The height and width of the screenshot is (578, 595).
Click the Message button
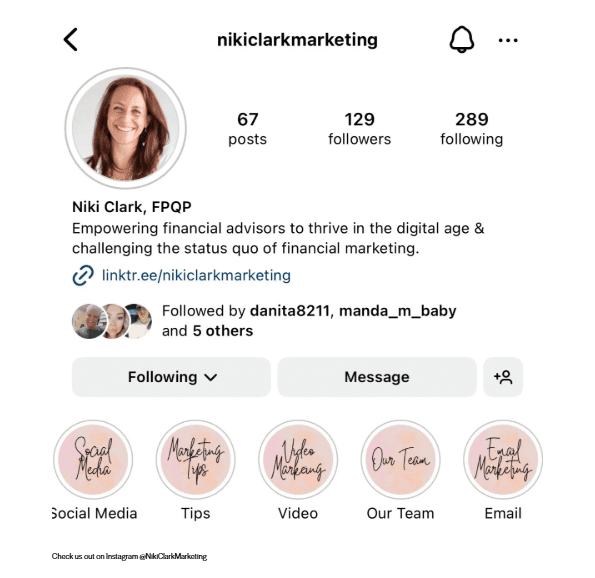pos(377,377)
